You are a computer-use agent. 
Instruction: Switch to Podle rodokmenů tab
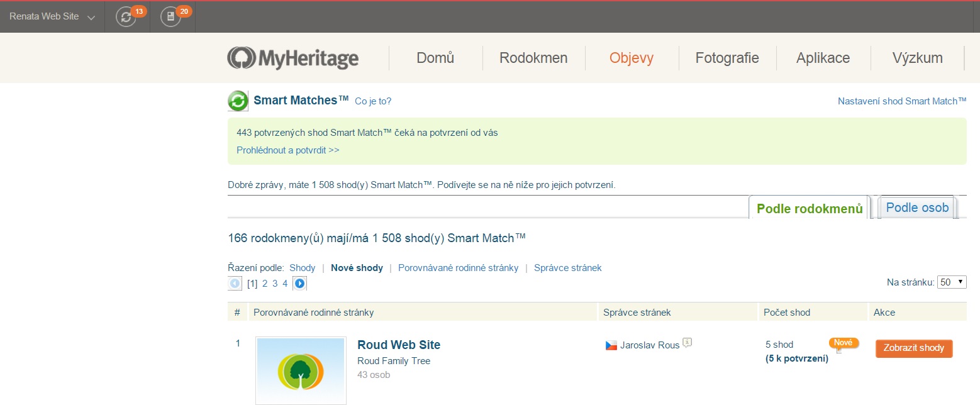tap(810, 208)
